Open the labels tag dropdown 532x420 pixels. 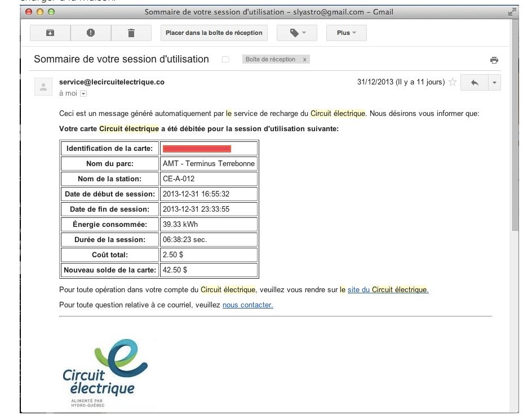(297, 33)
